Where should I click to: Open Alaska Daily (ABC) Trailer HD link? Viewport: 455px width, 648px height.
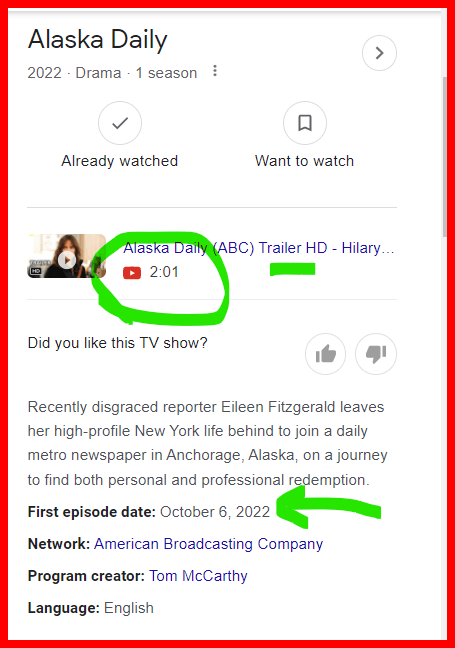pyautogui.click(x=259, y=248)
